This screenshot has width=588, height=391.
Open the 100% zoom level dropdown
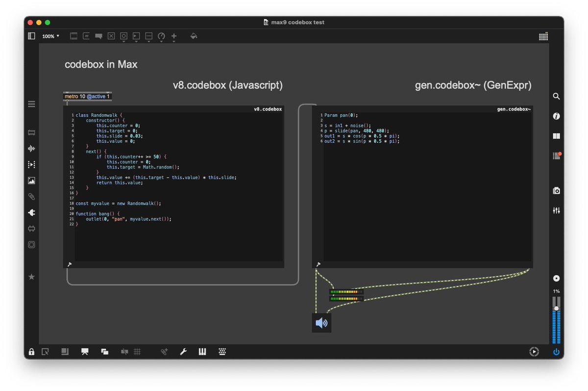(50, 36)
